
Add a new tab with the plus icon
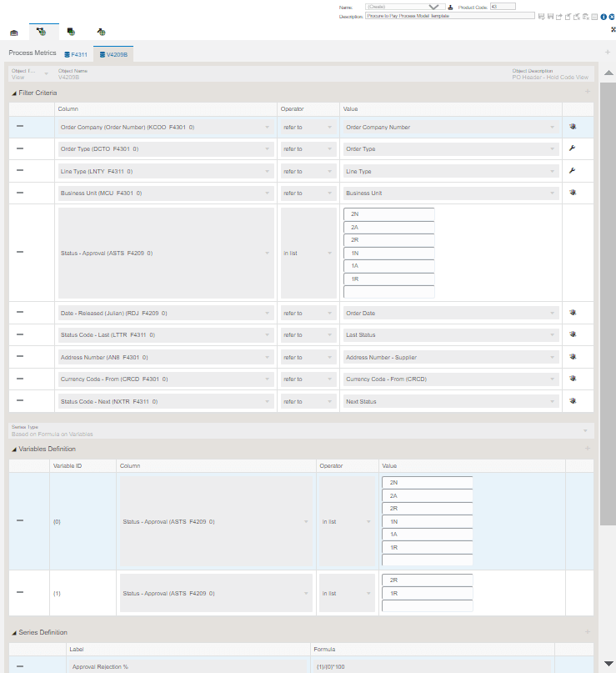click(608, 52)
